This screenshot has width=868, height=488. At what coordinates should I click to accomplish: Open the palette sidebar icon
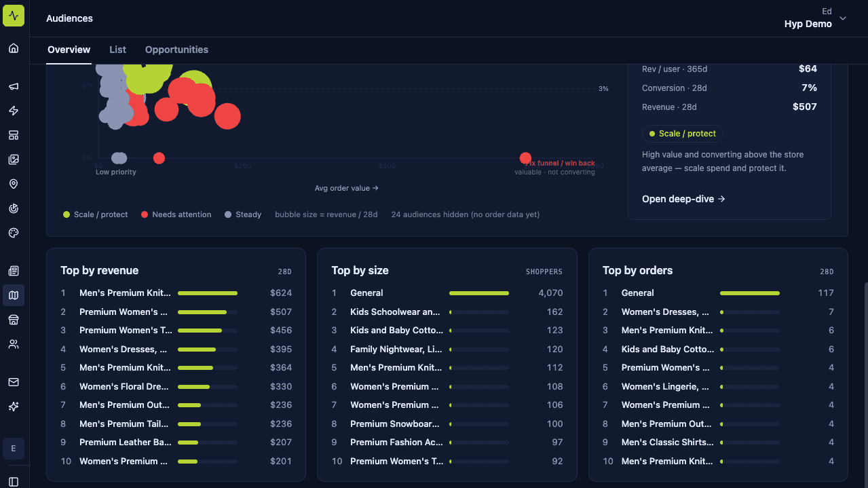[14, 233]
